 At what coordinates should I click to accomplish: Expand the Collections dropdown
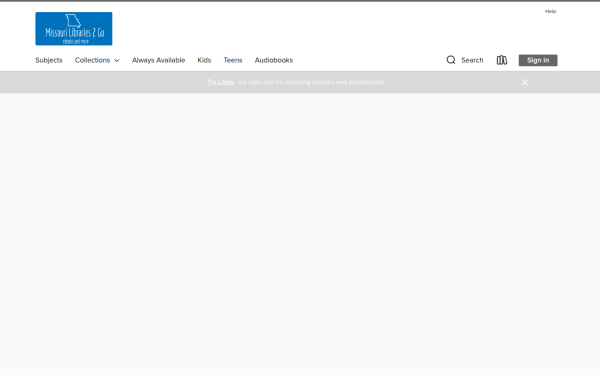pos(97,60)
